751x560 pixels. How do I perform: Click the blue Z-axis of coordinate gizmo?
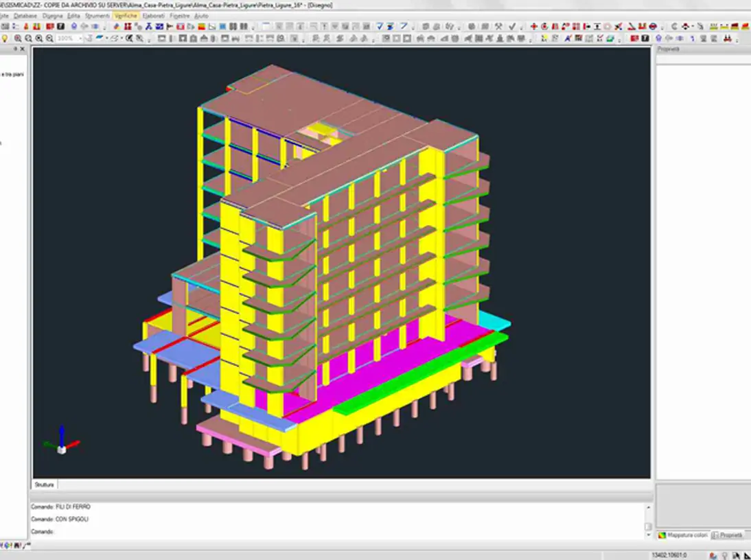(61, 433)
